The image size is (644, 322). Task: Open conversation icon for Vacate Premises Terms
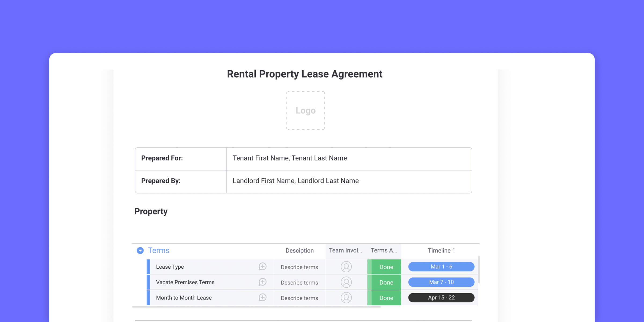click(262, 282)
